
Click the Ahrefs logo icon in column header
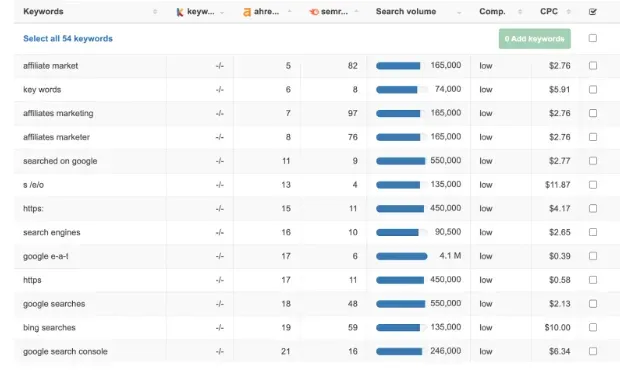coord(247,12)
